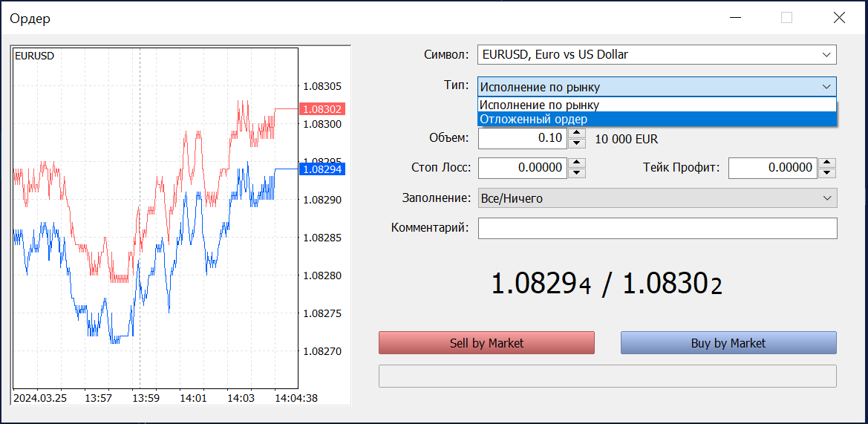This screenshot has height=424, width=868.
Task: Click the Тейк Профит value field
Action: pyautogui.click(x=773, y=168)
